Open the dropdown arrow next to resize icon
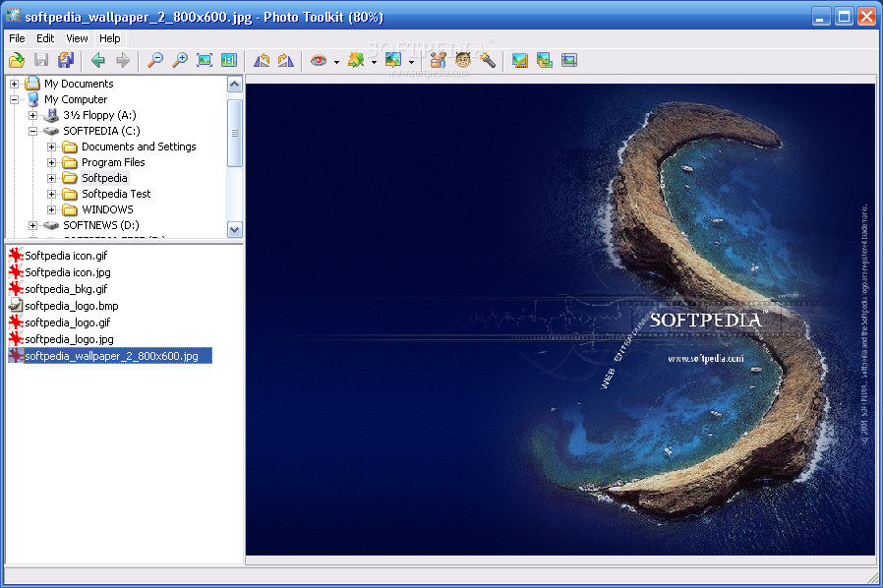Image resolution: width=883 pixels, height=588 pixels. pyautogui.click(x=411, y=61)
